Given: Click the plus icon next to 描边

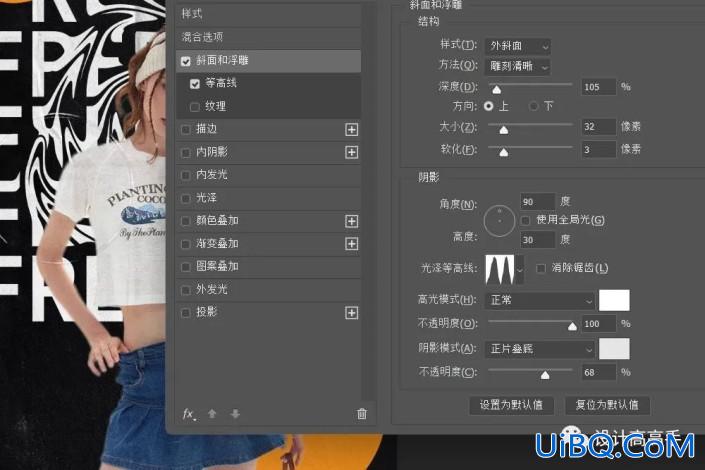Looking at the screenshot, I should point(352,130).
